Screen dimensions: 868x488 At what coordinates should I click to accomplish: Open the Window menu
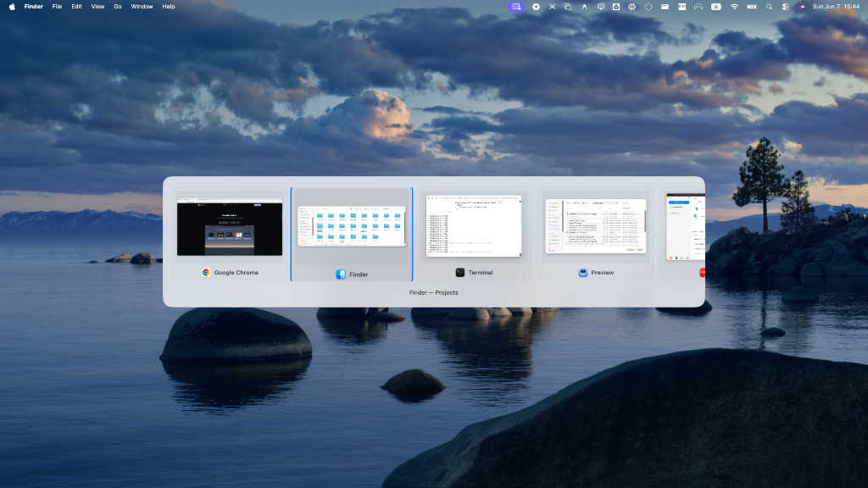pos(142,7)
